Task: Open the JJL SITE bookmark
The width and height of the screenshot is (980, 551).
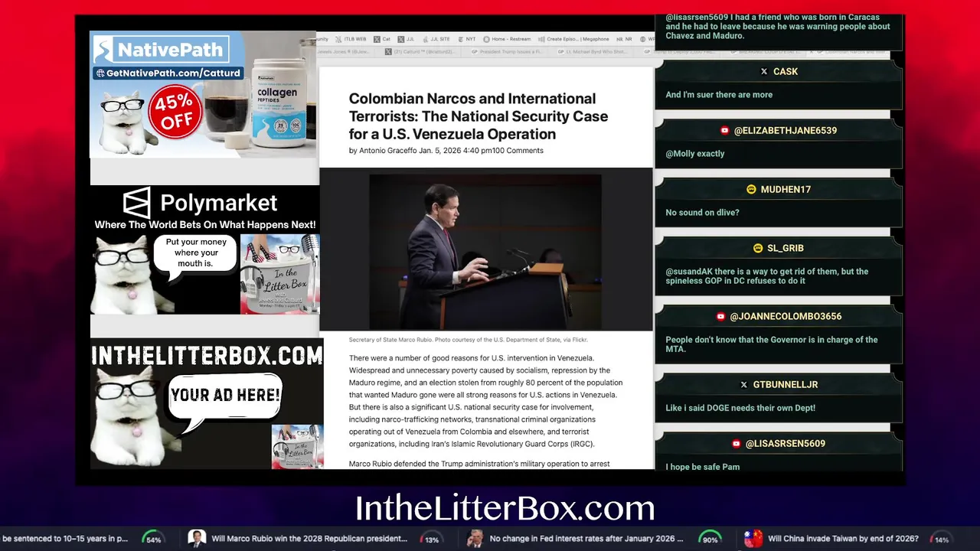Action: (x=436, y=39)
